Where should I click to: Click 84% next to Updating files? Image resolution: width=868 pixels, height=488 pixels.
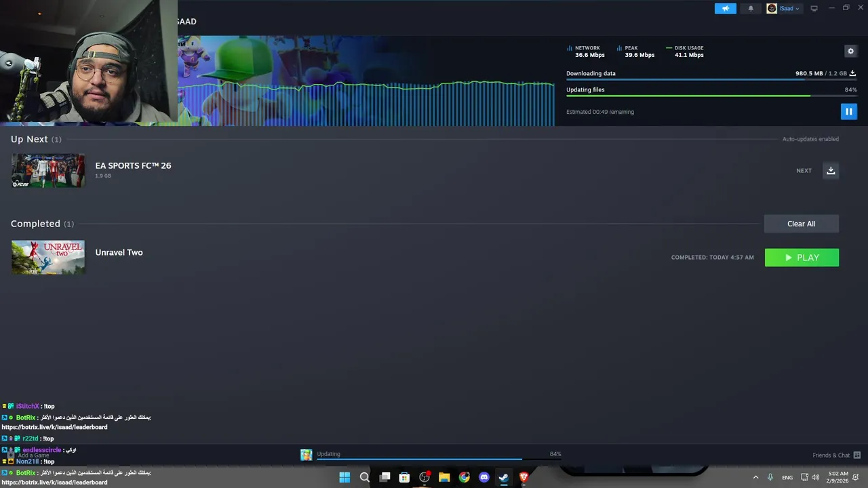click(x=851, y=89)
